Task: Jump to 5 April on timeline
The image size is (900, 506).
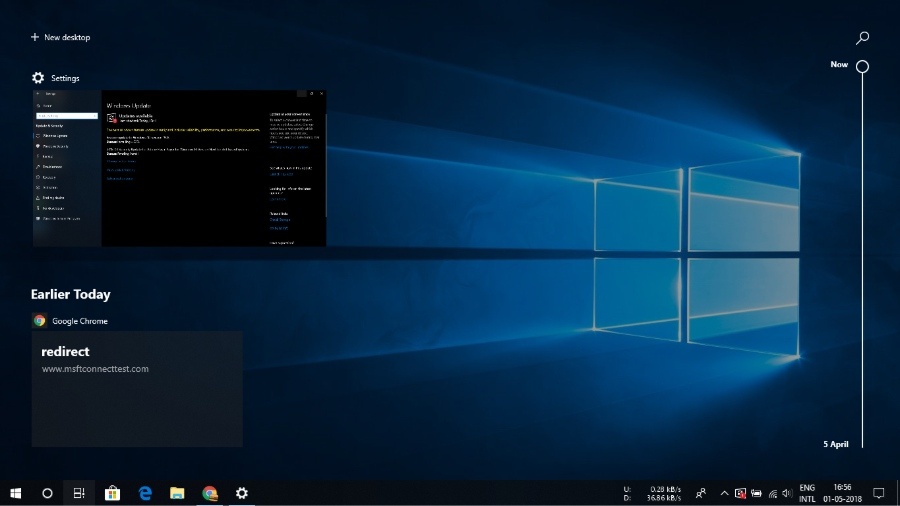Action: 836,444
